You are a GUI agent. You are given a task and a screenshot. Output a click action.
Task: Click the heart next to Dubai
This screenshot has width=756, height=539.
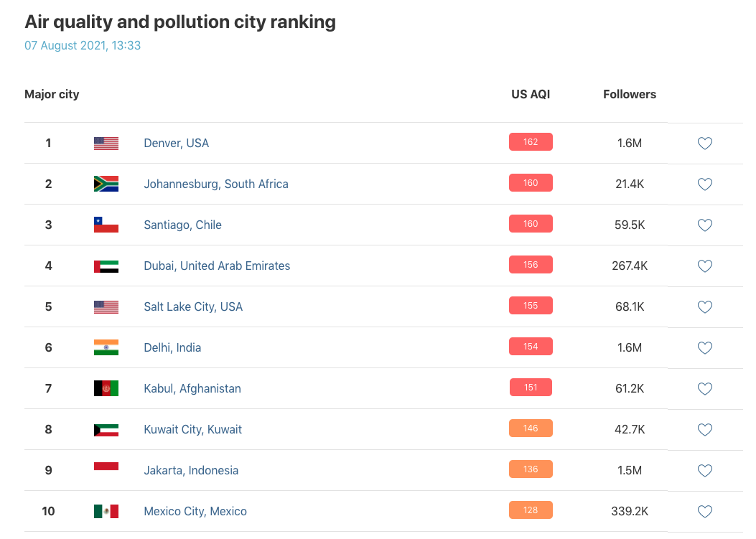pyautogui.click(x=704, y=266)
